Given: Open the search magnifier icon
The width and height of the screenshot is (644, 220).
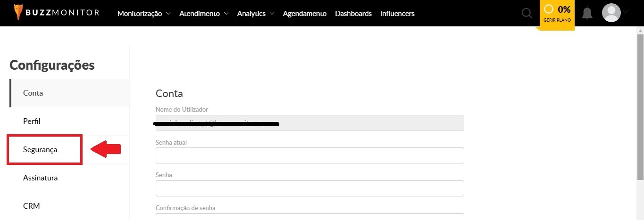Looking at the screenshot, I should [527, 13].
